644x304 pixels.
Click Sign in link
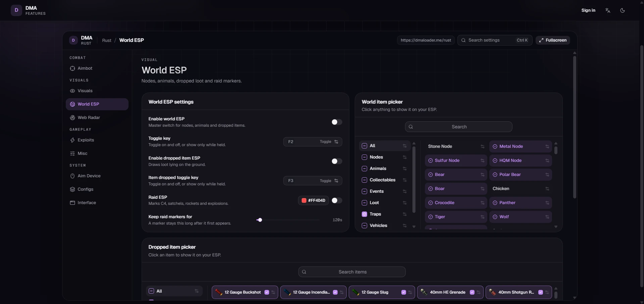click(588, 10)
